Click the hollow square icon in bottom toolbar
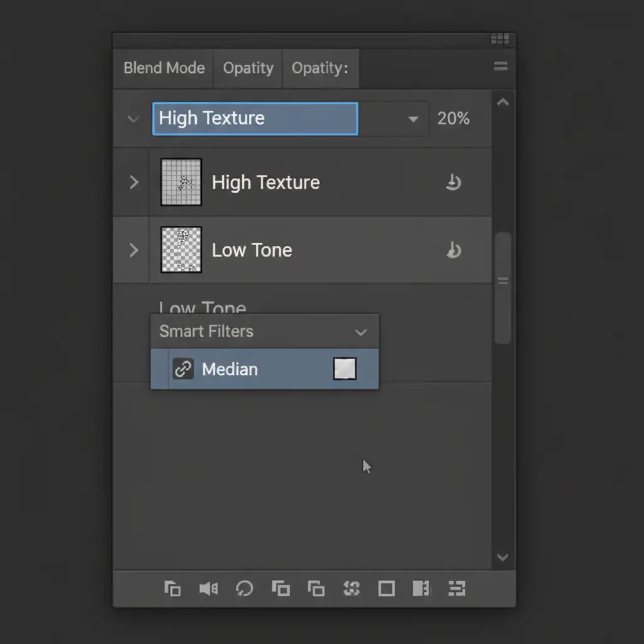This screenshot has width=644, height=644. click(x=386, y=589)
